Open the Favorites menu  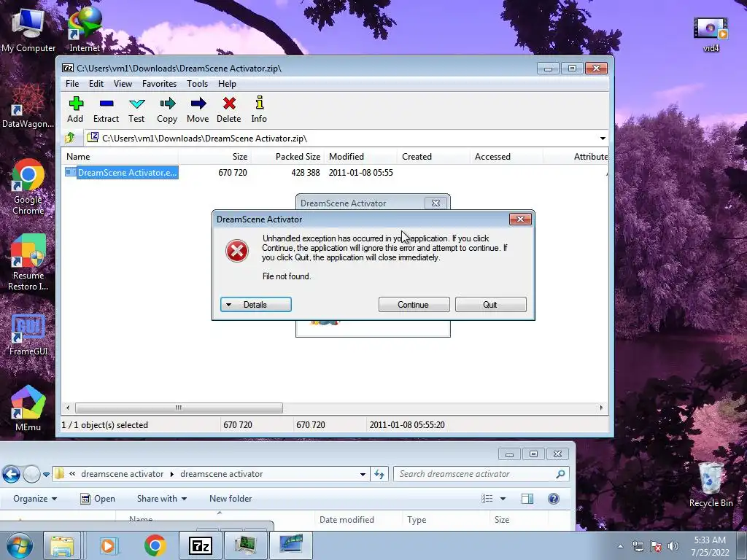pyautogui.click(x=159, y=84)
